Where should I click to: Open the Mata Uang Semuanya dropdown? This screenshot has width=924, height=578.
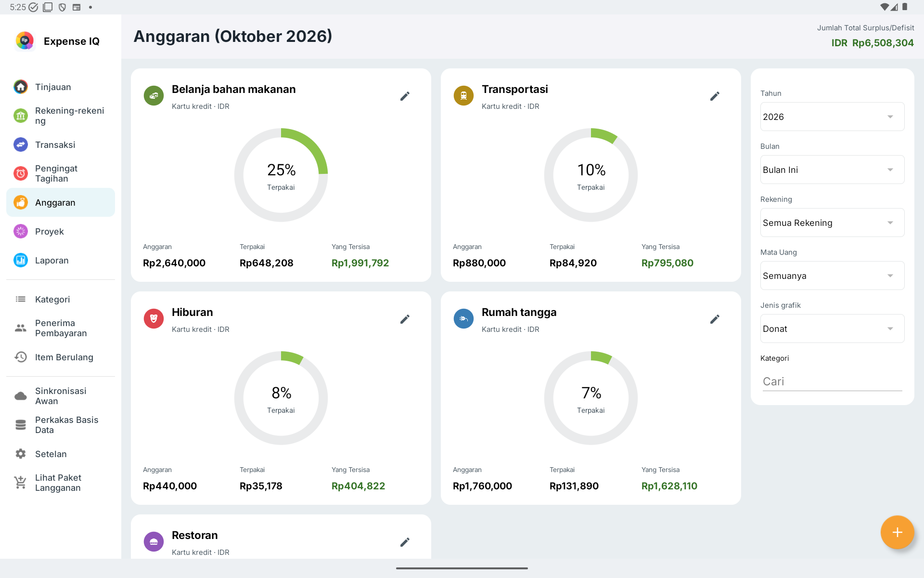832,276
